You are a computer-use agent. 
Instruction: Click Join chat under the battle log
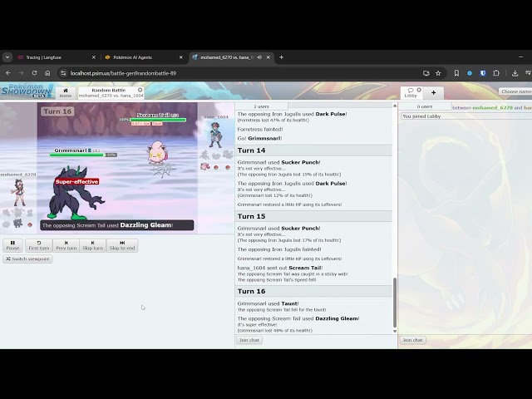pos(249,340)
